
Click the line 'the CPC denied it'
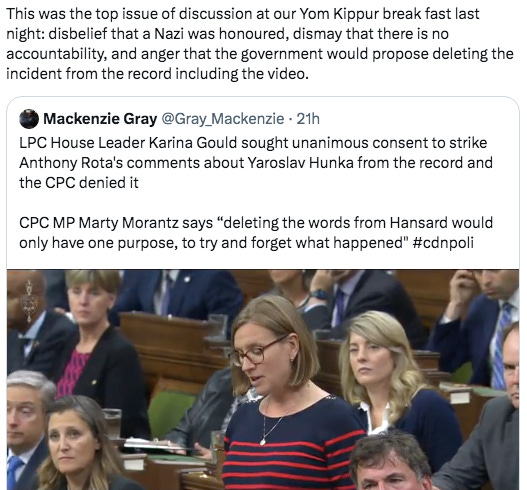coord(79,183)
